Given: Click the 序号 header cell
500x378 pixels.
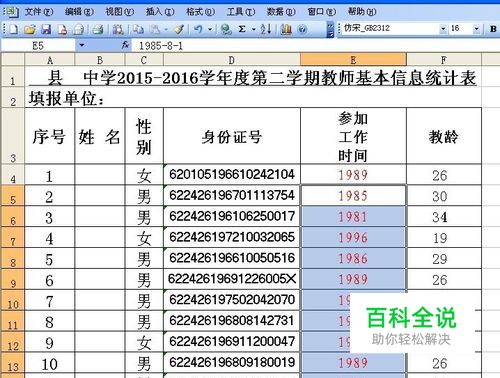Looking at the screenshot, I should [49, 136].
